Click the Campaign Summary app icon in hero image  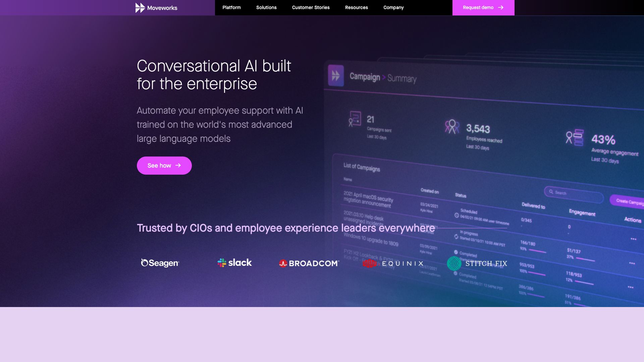click(336, 75)
